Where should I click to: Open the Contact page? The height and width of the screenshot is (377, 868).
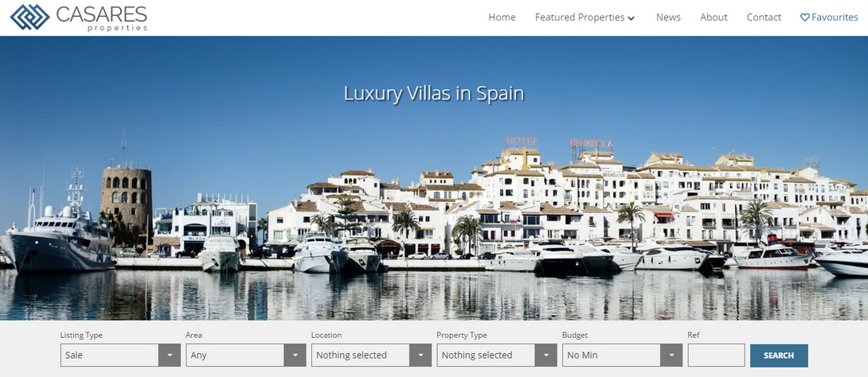pos(764,17)
